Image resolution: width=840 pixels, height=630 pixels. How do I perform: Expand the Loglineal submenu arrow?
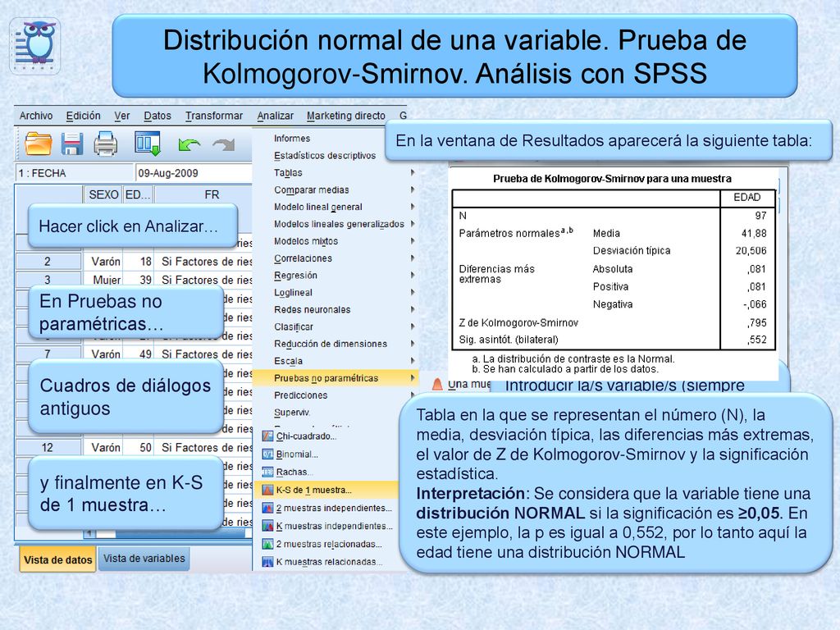click(413, 293)
